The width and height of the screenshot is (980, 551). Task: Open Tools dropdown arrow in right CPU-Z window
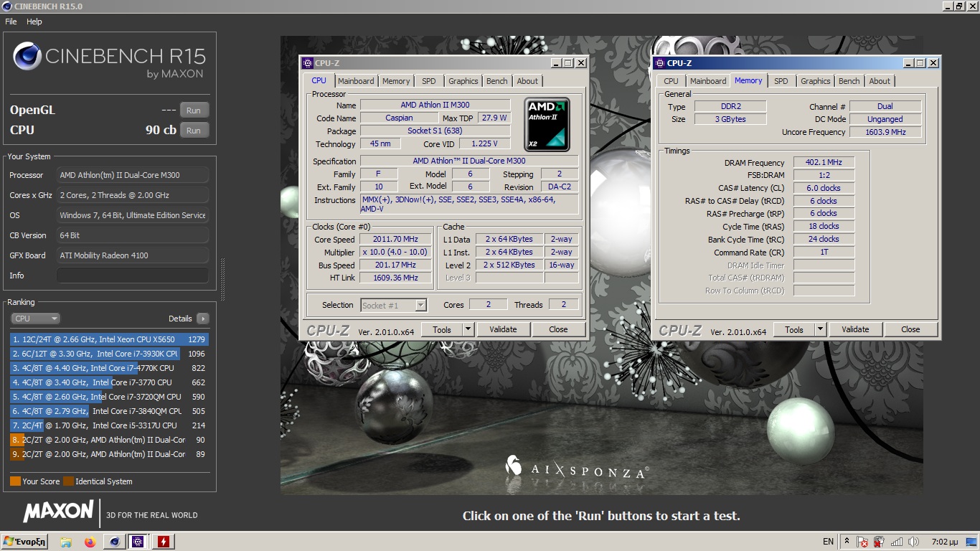pos(820,329)
